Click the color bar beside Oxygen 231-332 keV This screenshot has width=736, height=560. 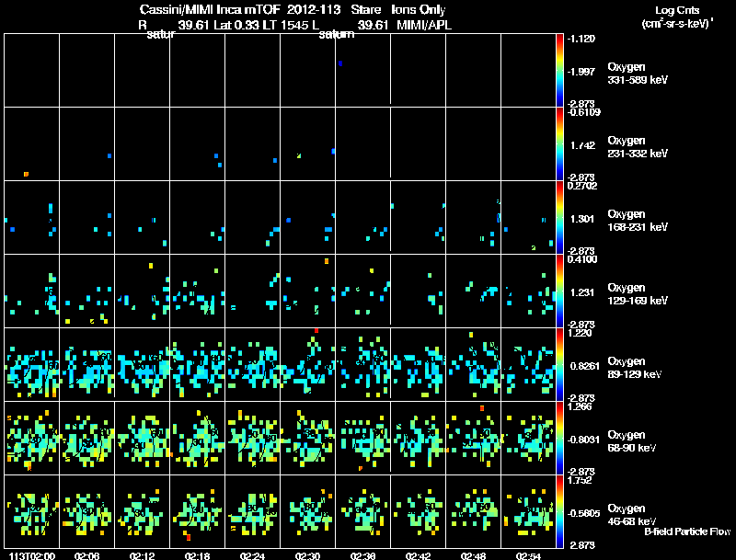559,144
